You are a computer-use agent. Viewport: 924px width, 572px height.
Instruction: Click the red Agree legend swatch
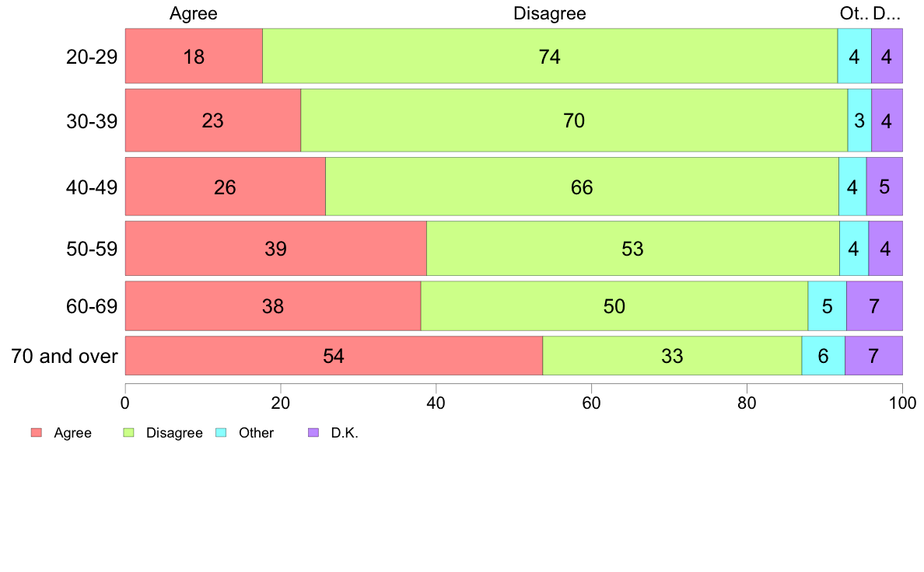click(36, 433)
